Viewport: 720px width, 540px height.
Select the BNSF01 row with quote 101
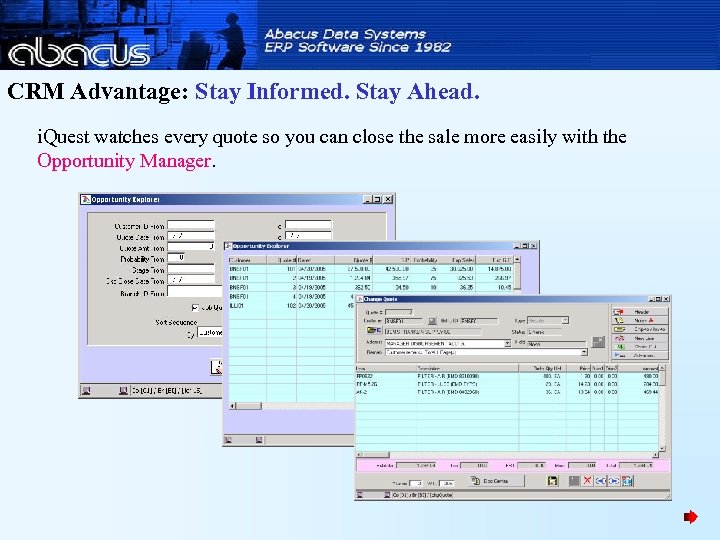tap(371, 269)
